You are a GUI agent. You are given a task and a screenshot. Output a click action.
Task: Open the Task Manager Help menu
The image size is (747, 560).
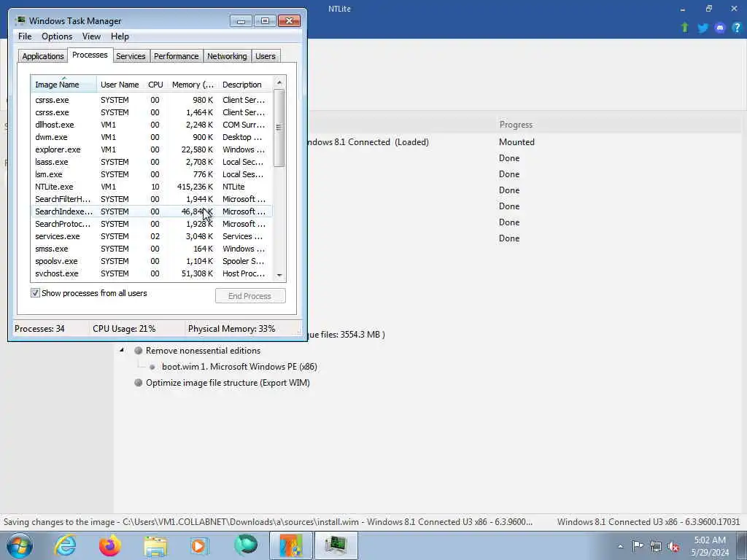(x=120, y=36)
